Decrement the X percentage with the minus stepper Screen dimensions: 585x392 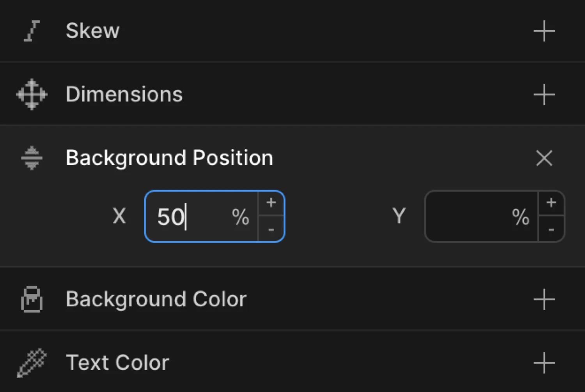(x=271, y=230)
